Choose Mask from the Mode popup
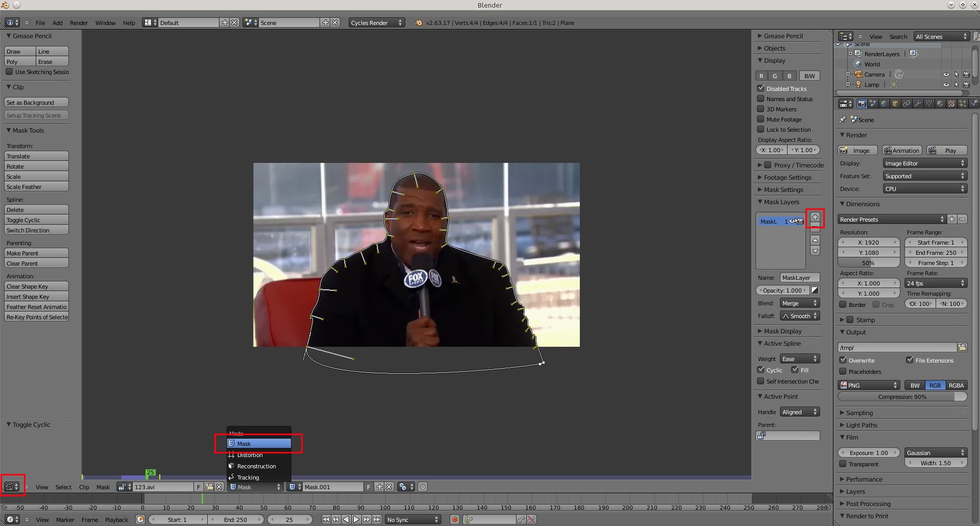980x526 pixels. click(259, 443)
